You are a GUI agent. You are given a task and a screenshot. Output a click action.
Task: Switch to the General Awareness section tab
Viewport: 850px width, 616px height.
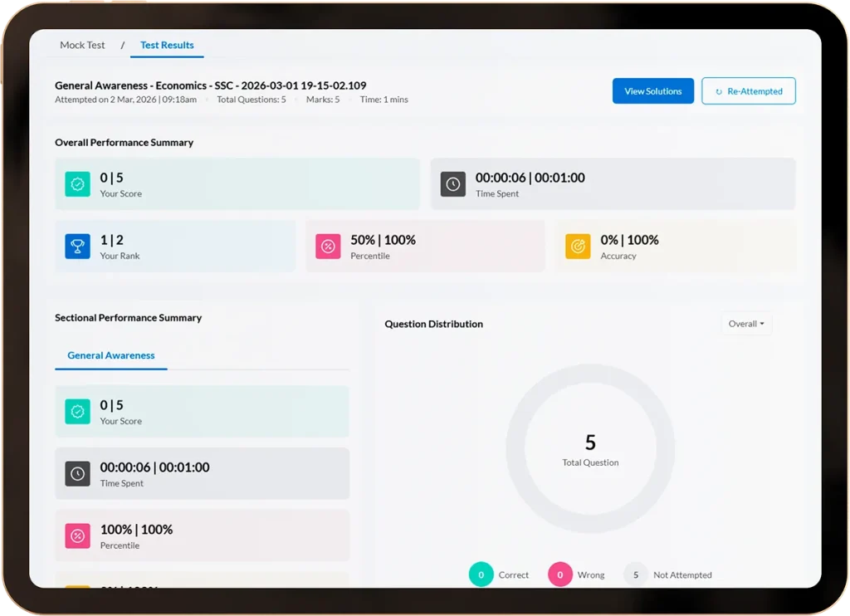click(111, 355)
